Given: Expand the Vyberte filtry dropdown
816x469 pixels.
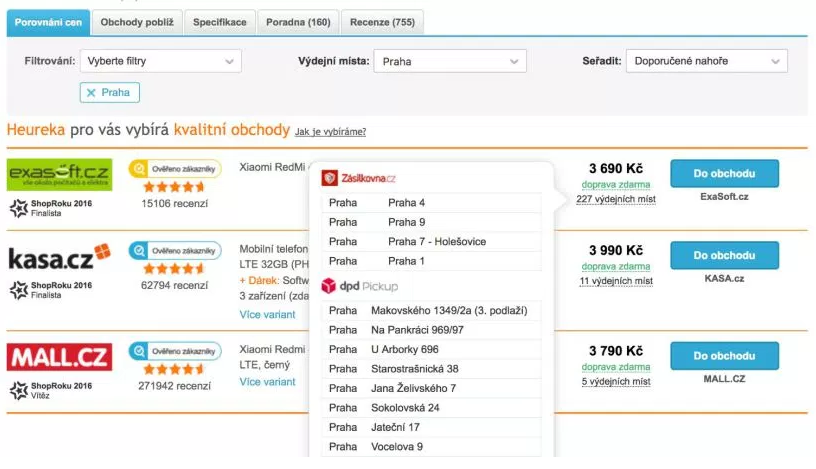Looking at the screenshot, I should [x=161, y=61].
